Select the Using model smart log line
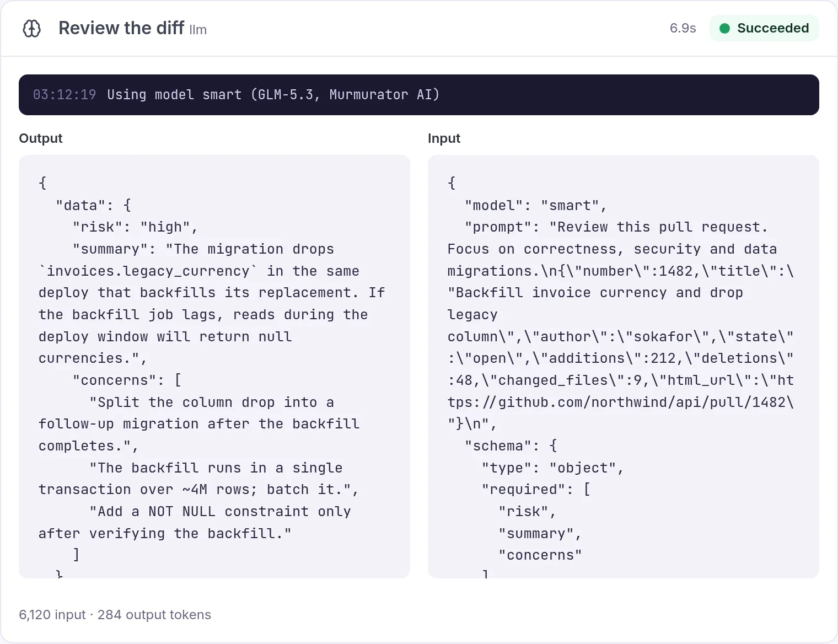838x644 pixels. click(x=273, y=95)
